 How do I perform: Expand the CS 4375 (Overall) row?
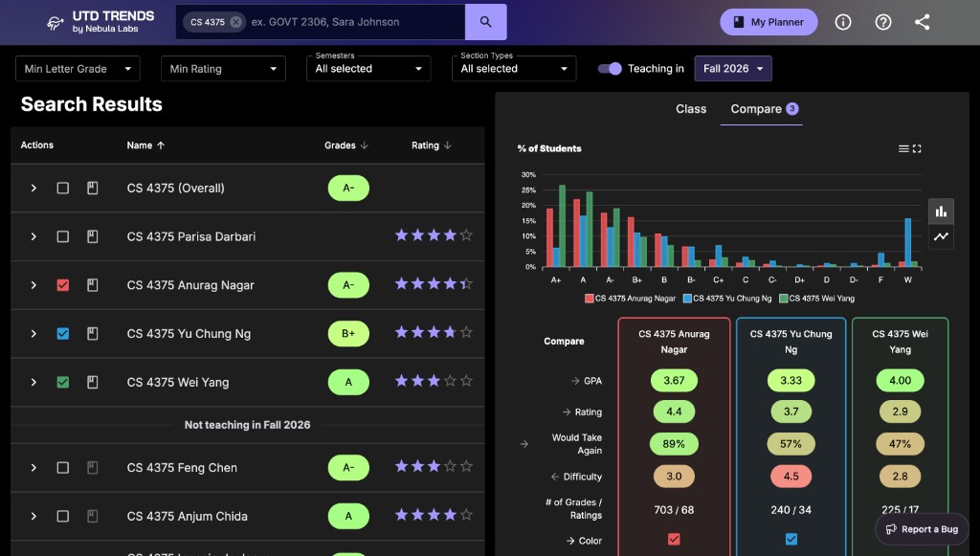pos(33,188)
